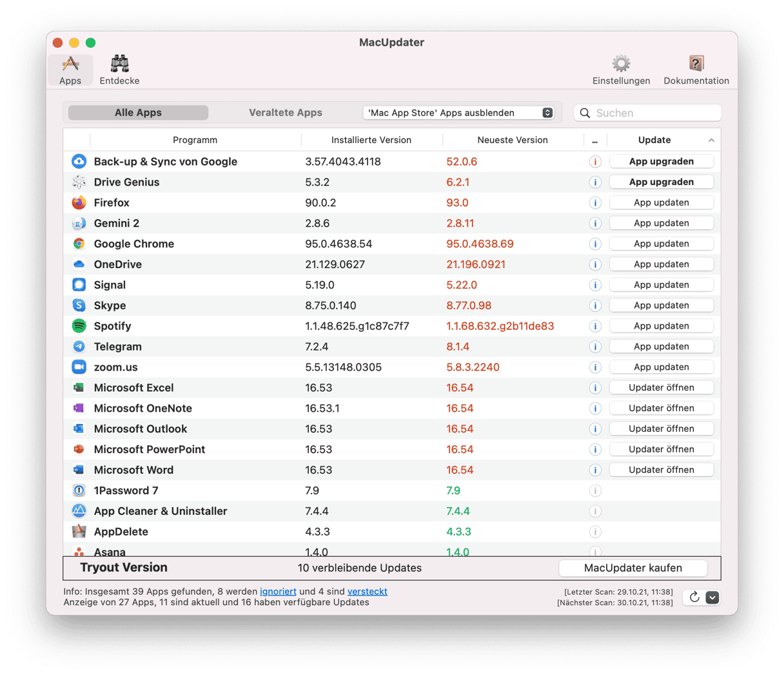Click the '...' column header

(x=595, y=140)
